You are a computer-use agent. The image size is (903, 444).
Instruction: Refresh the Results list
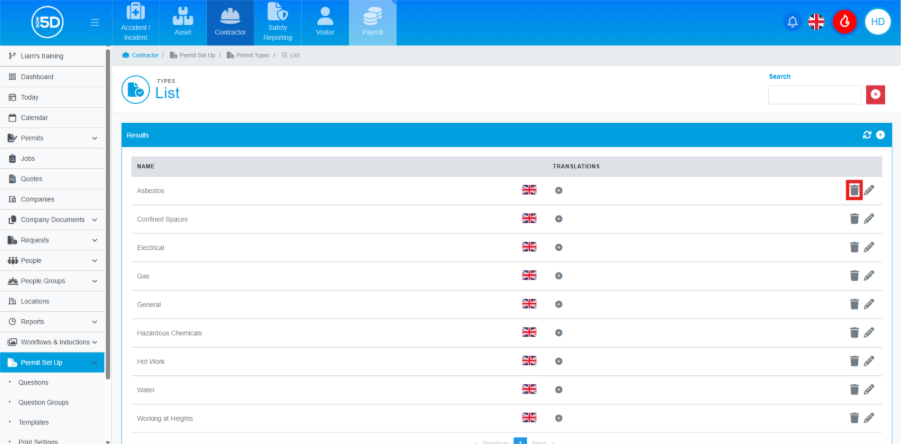867,135
